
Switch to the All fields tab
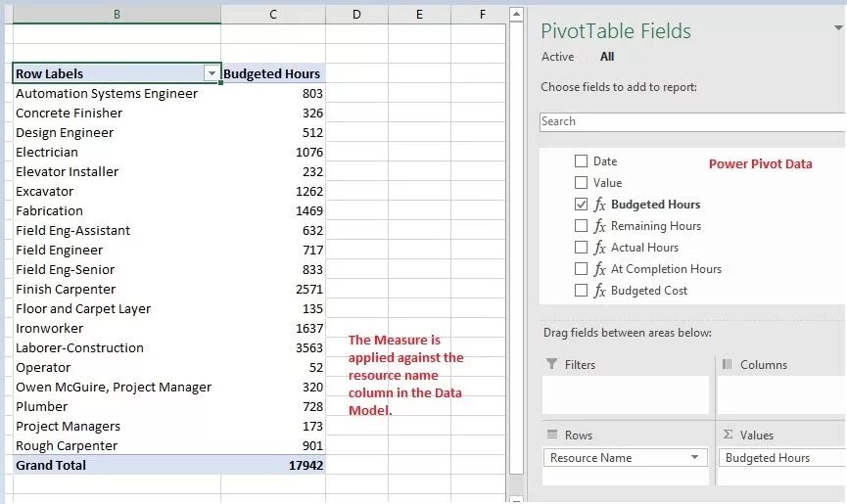click(607, 57)
